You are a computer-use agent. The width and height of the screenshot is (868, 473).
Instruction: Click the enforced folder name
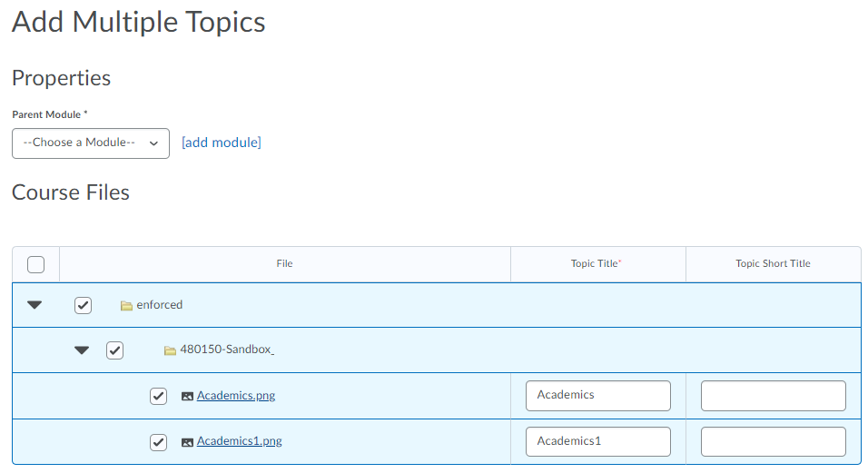click(160, 305)
